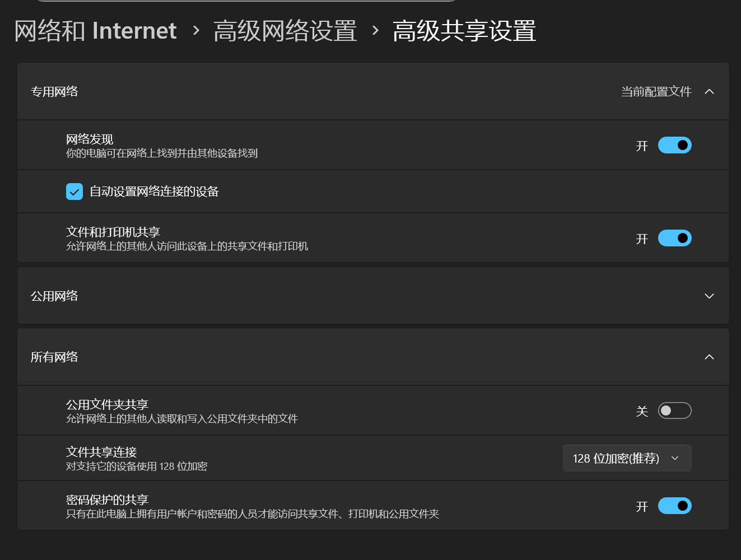The image size is (741, 560).
Task: Click the 网络发现 title text
Action: pyautogui.click(x=90, y=139)
